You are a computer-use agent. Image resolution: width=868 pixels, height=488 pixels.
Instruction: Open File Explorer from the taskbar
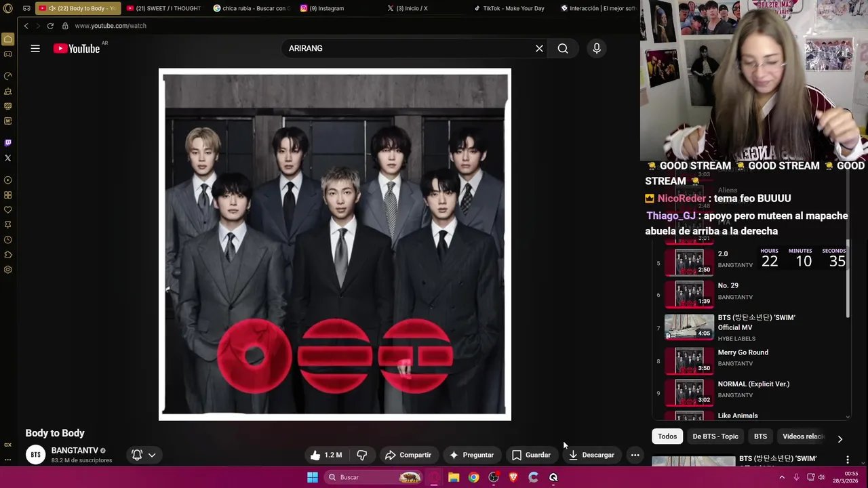pyautogui.click(x=454, y=477)
